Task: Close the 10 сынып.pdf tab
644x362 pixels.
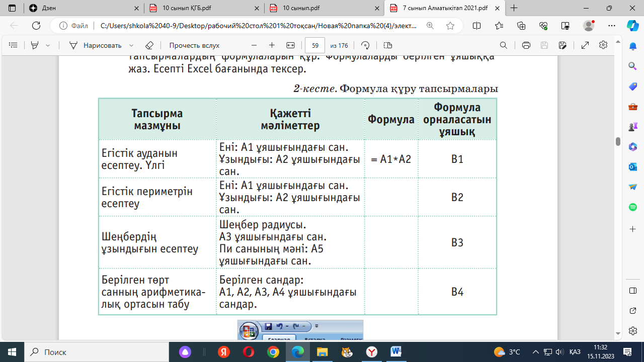Action: (x=376, y=8)
